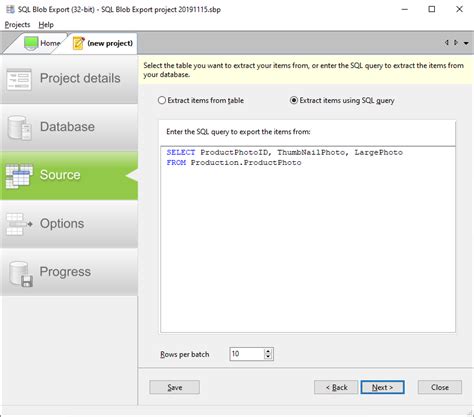
Task: Click the Close button
Action: (440, 387)
